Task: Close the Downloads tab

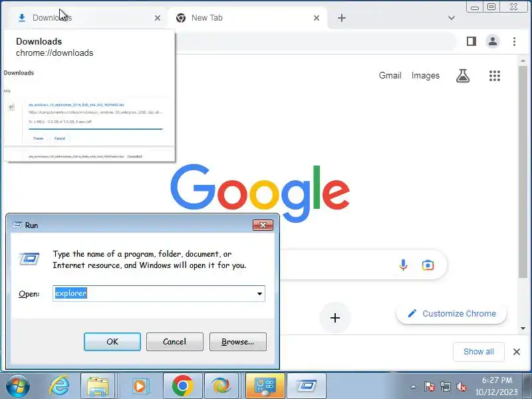Action: (x=158, y=18)
